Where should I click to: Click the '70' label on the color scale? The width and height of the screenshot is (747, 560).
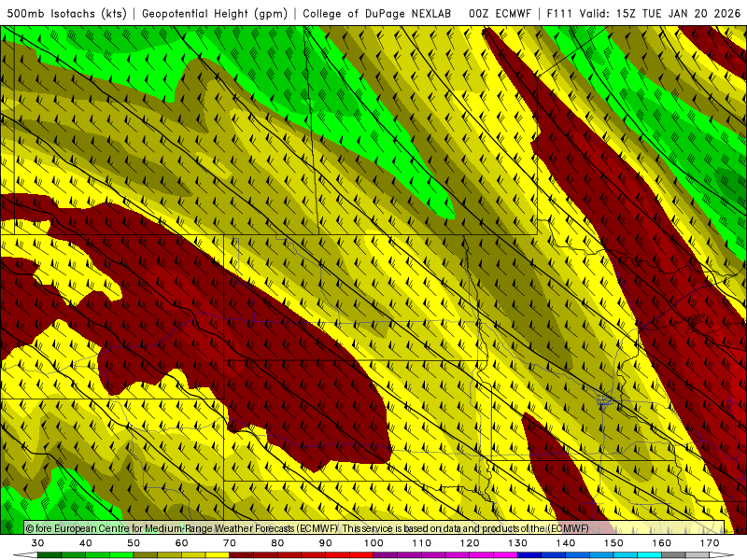tap(230, 543)
